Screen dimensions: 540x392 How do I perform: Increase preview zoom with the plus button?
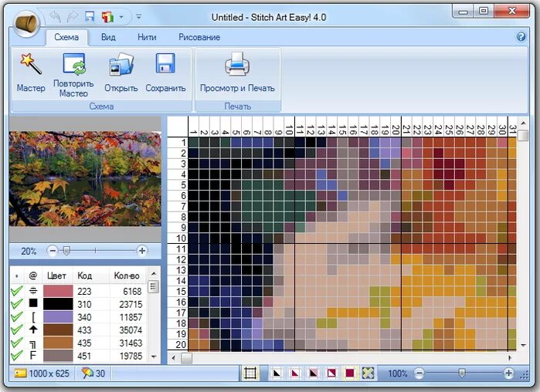point(142,251)
